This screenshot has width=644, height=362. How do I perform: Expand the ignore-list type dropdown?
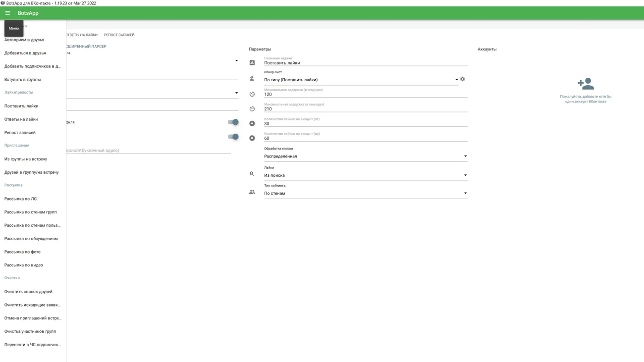(456, 80)
